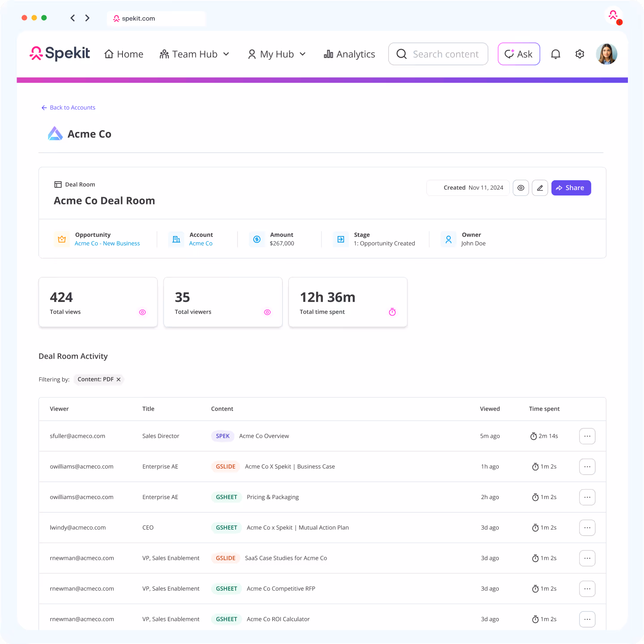Viewport: 644px width, 644px height.
Task: Click the Back to Accounts link
Action: pos(68,107)
